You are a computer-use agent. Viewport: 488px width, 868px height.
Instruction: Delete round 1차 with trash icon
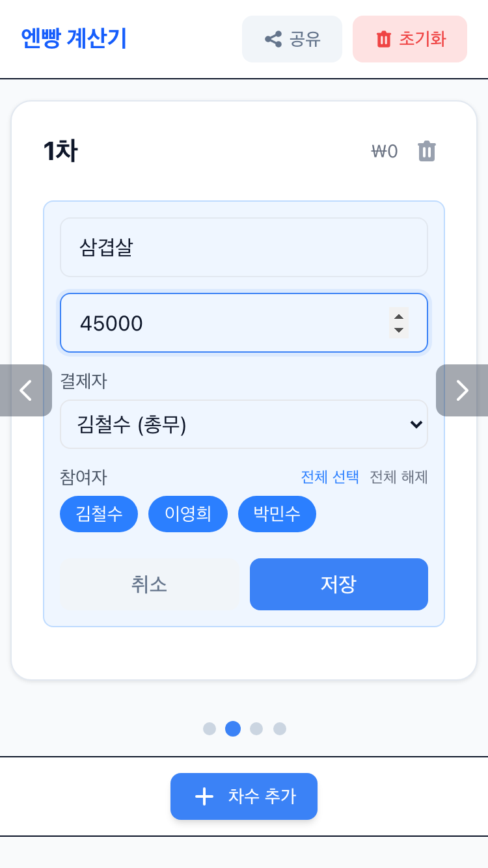tap(426, 151)
